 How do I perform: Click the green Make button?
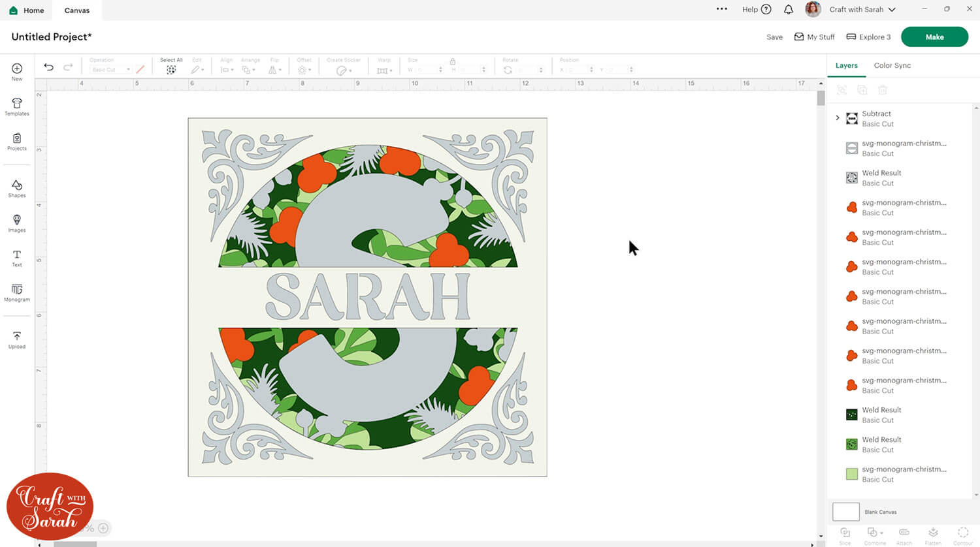[934, 37]
